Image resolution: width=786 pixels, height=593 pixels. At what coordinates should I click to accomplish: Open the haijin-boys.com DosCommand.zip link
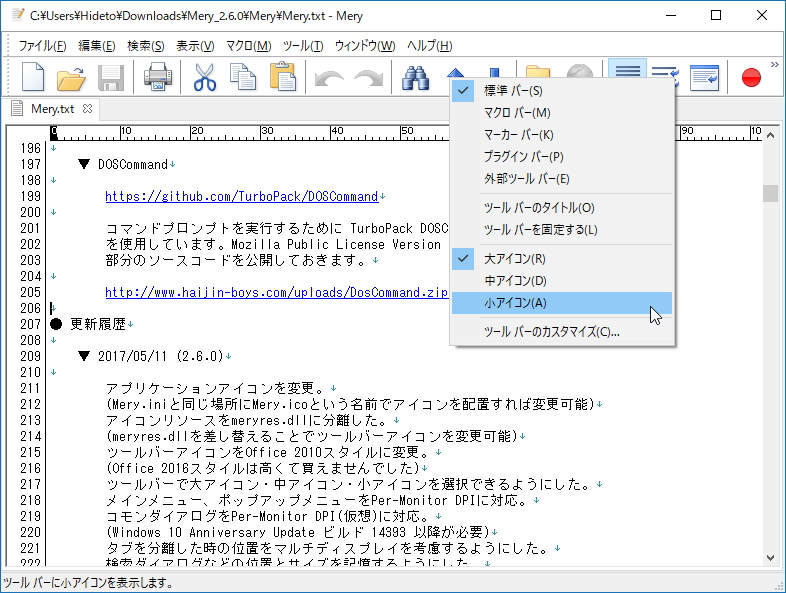click(277, 292)
